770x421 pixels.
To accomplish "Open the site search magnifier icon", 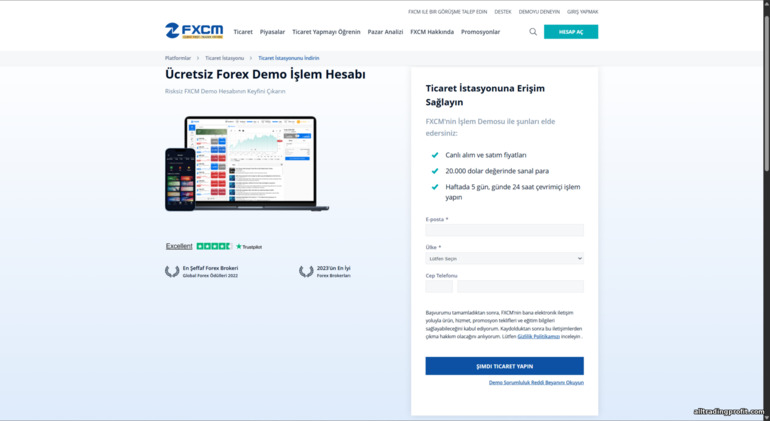I will coord(533,32).
